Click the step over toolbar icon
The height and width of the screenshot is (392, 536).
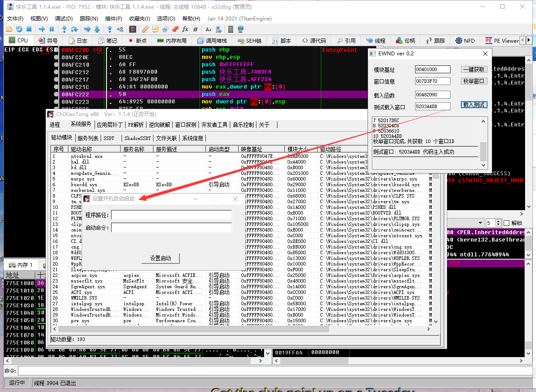click(x=74, y=29)
